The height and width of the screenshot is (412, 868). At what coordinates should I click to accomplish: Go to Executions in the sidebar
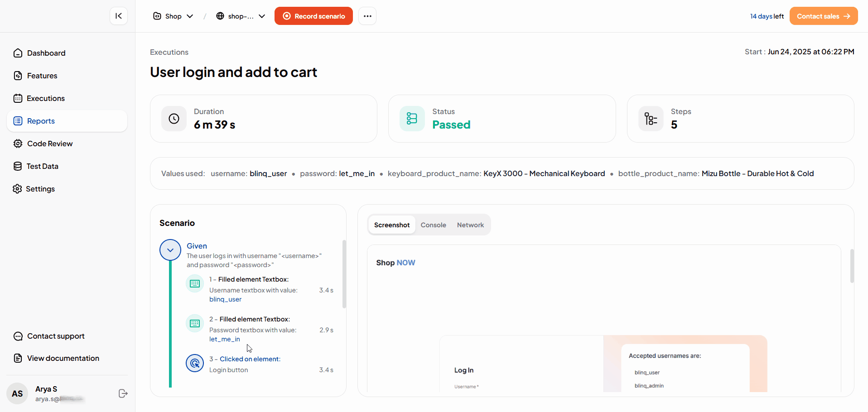coord(45,98)
